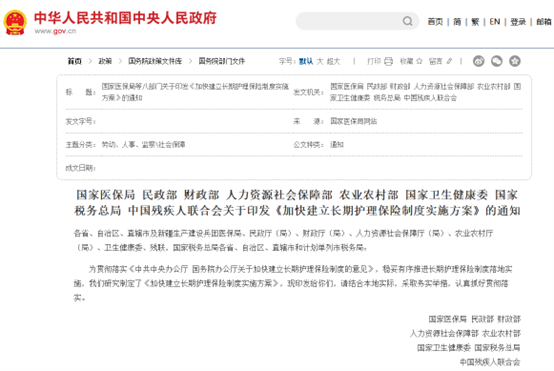This screenshot has width=554, height=371.
Task: Click the 成文日期 field label
Action: [80, 168]
